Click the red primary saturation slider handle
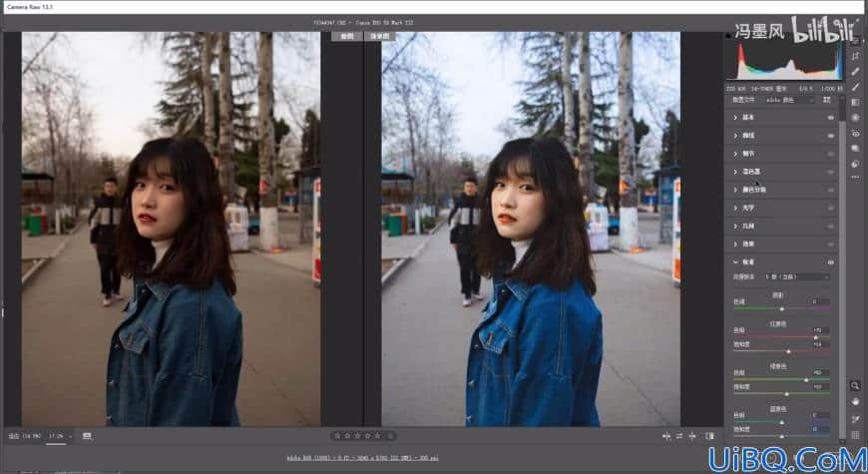This screenshot has width=868, height=474. (x=788, y=351)
